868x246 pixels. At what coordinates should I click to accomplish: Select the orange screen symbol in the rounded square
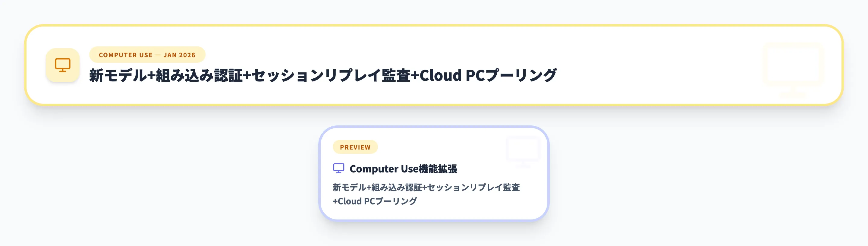pyautogui.click(x=63, y=65)
